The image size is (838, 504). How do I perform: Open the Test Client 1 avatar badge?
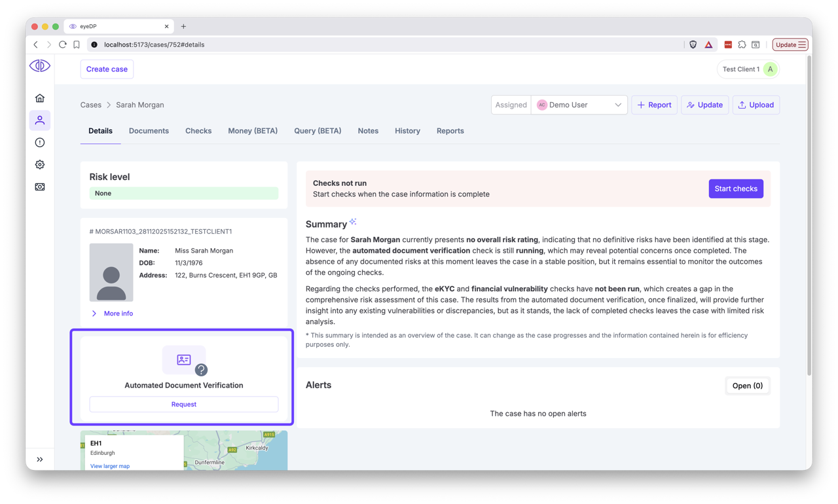pyautogui.click(x=769, y=69)
